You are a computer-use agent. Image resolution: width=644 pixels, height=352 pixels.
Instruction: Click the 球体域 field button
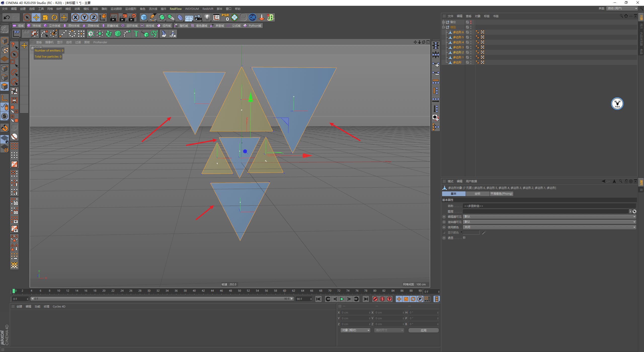tap(34, 26)
